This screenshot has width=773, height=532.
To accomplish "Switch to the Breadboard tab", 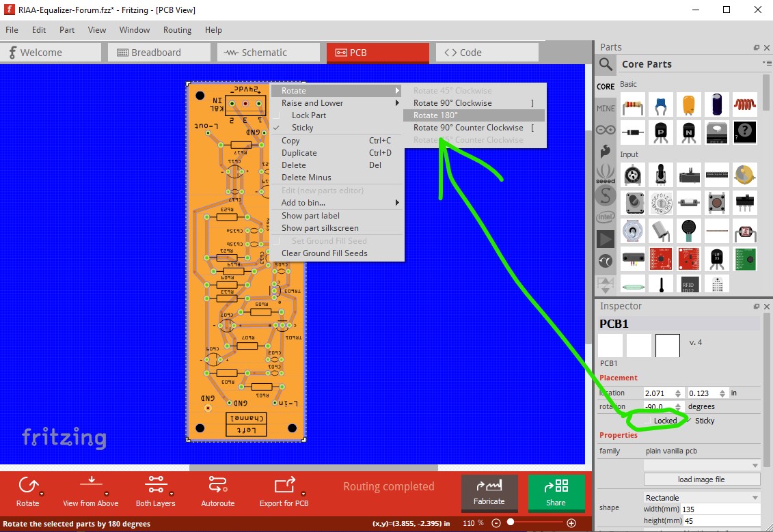I will [x=159, y=53].
